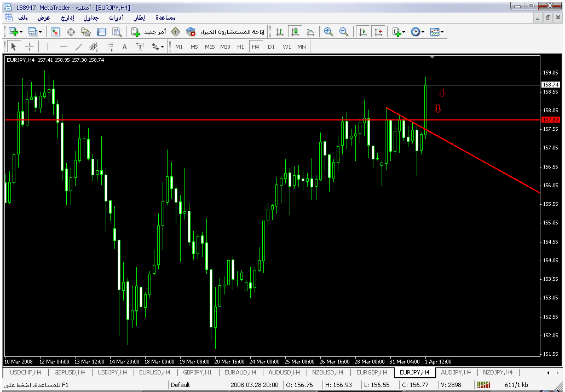Expand the Indicators dropdown arrow
The image size is (565, 392).
404,32
